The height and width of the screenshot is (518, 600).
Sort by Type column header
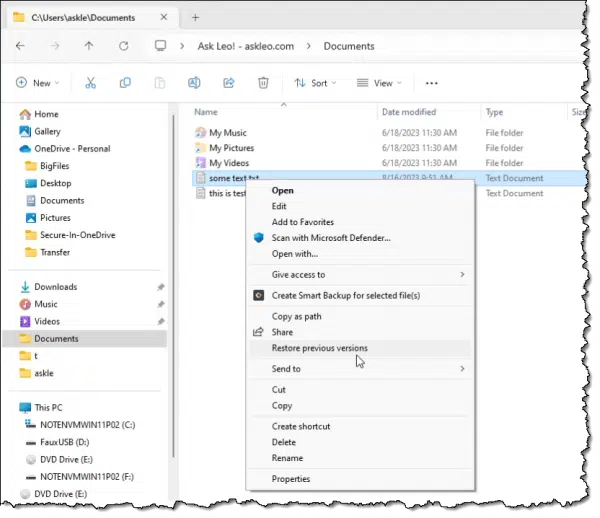494,112
